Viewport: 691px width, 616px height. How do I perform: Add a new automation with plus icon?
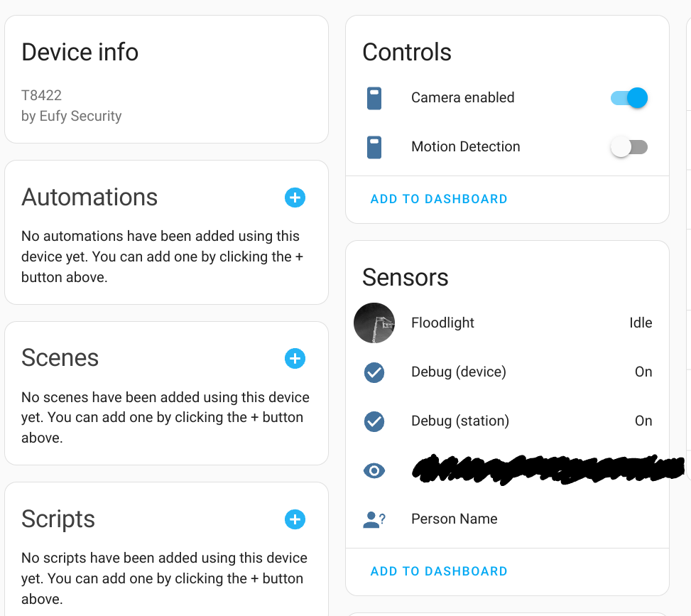[x=295, y=198]
